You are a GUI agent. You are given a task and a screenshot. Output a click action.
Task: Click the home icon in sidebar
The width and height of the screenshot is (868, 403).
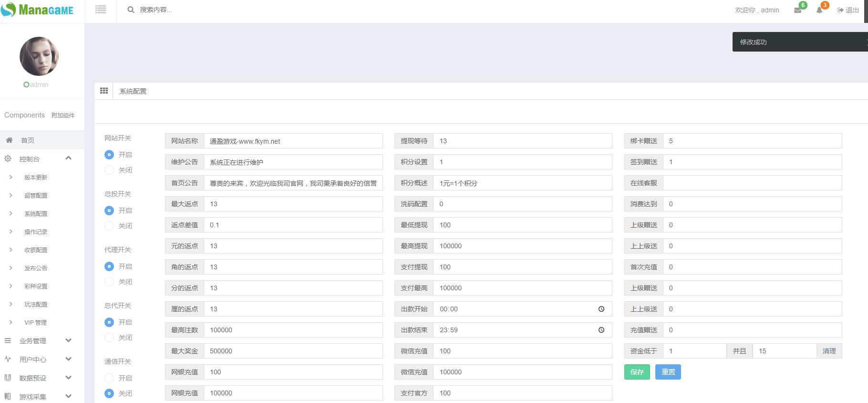(9, 140)
